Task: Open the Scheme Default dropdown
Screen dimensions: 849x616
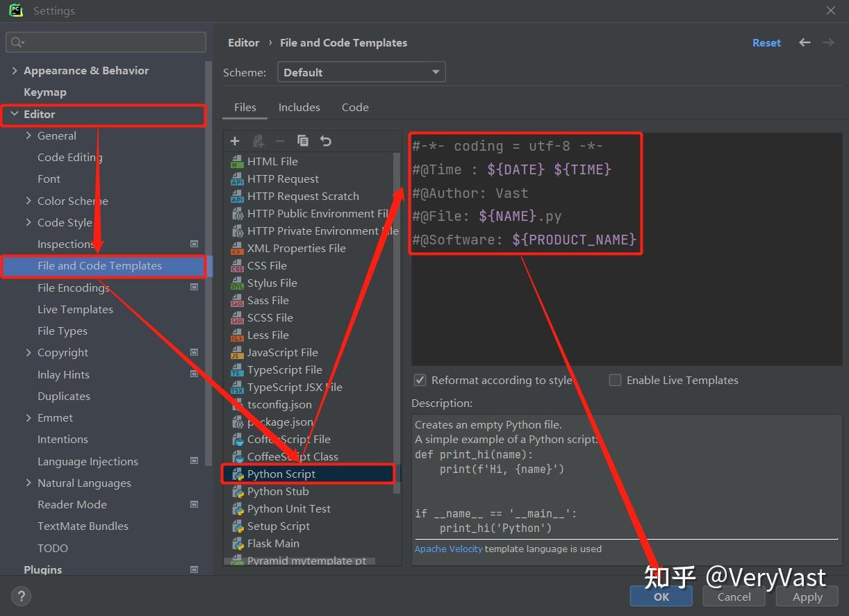Action: tap(361, 72)
